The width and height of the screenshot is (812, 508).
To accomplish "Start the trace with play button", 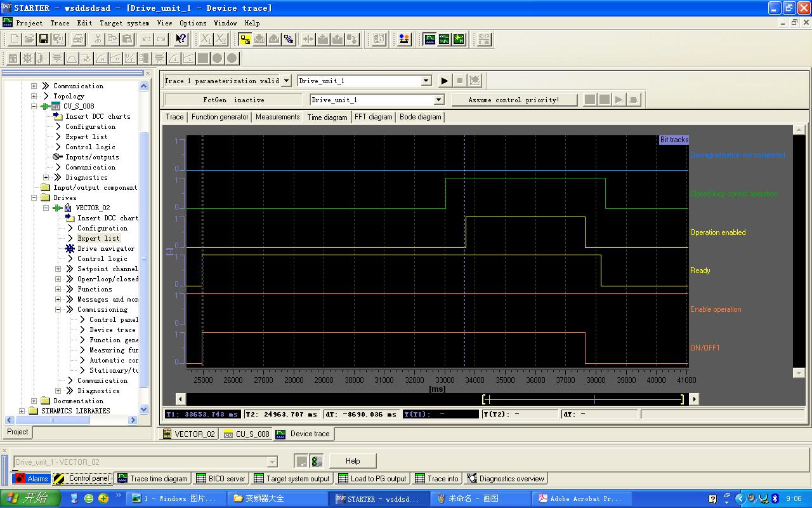I will coord(444,81).
